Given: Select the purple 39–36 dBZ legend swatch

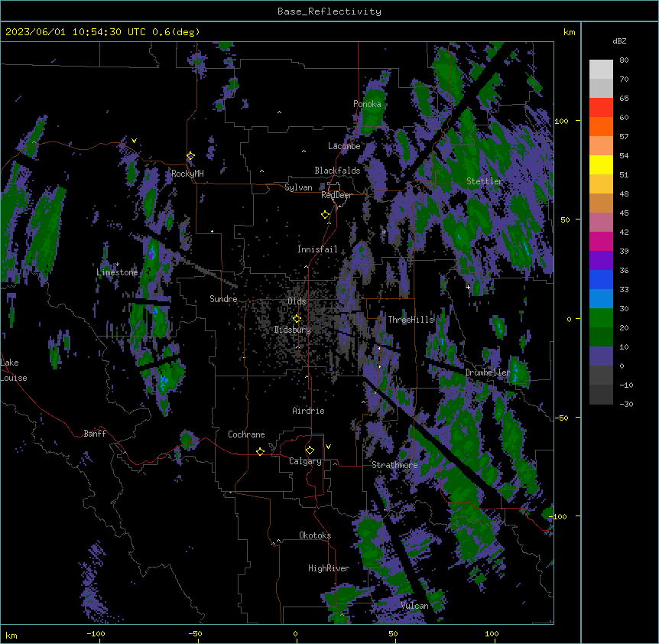Looking at the screenshot, I should point(601,260).
